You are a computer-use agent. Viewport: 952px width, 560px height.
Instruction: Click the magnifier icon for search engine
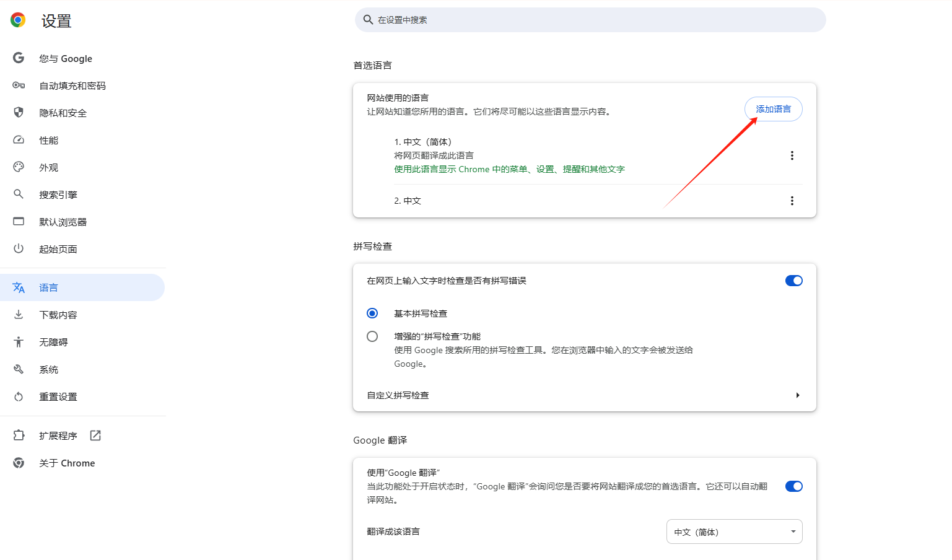(x=19, y=195)
